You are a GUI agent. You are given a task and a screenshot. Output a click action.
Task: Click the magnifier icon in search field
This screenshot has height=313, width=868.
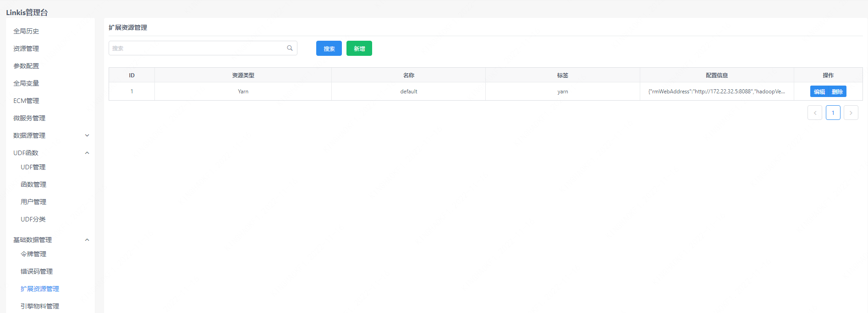290,48
